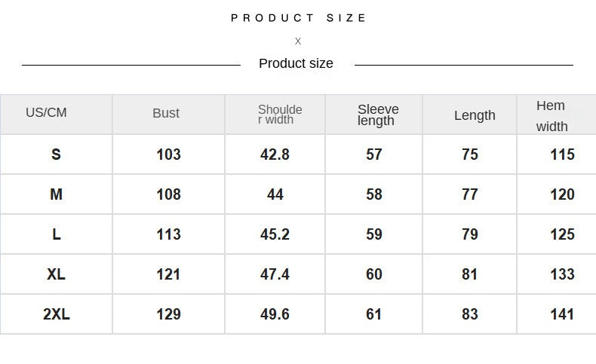Select the bust value 129 in the 2XL row

[x=168, y=314]
